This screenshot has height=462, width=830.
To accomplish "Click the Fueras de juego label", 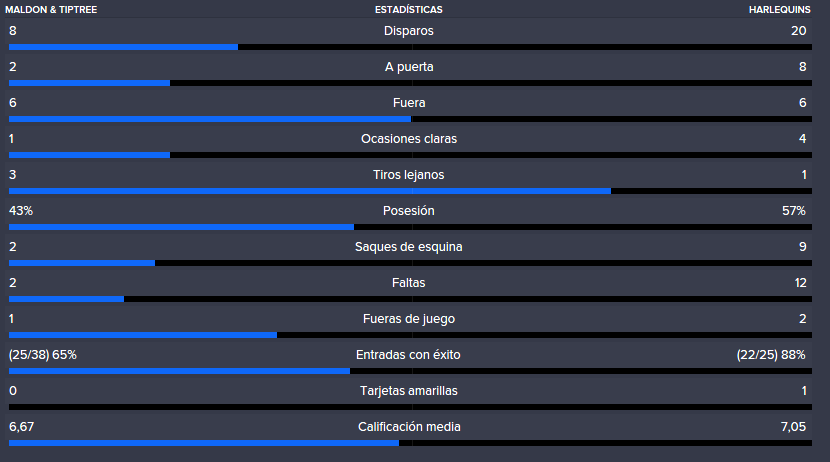I will click(x=408, y=319).
